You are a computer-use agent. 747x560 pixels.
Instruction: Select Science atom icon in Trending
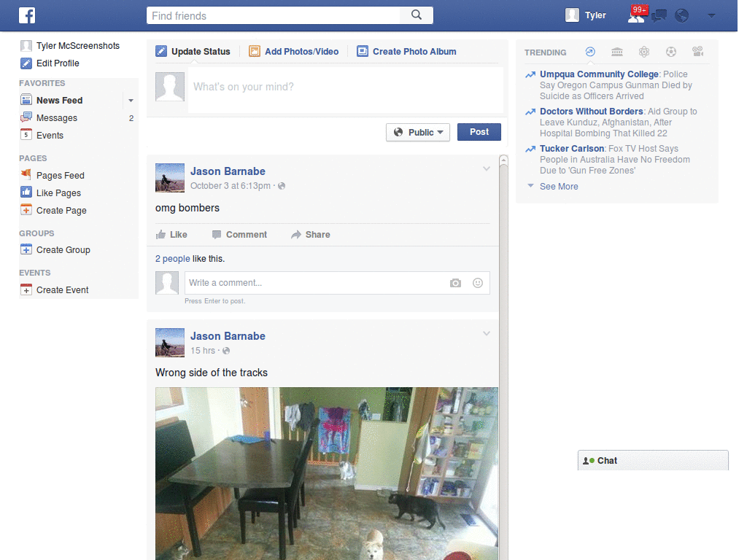point(644,52)
